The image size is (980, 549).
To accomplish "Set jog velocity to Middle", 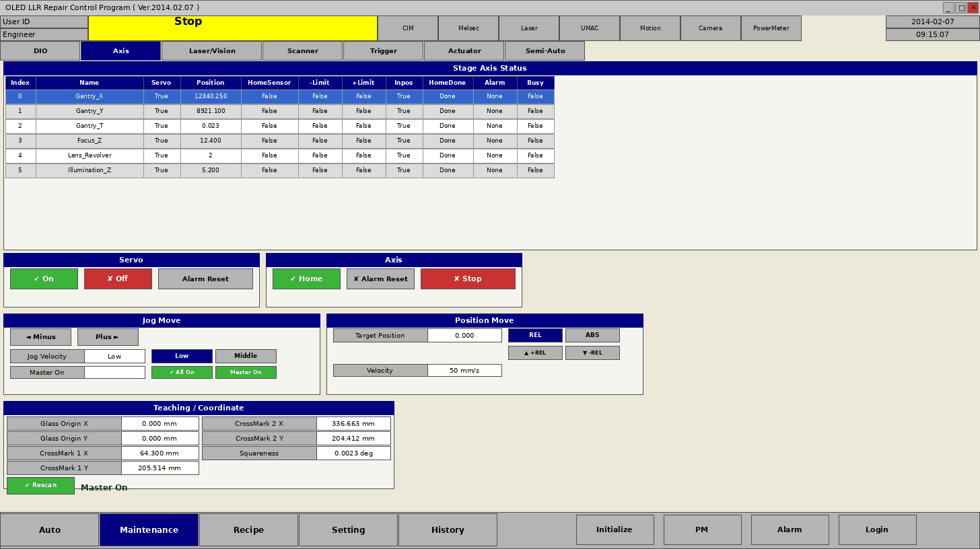I will point(246,356).
